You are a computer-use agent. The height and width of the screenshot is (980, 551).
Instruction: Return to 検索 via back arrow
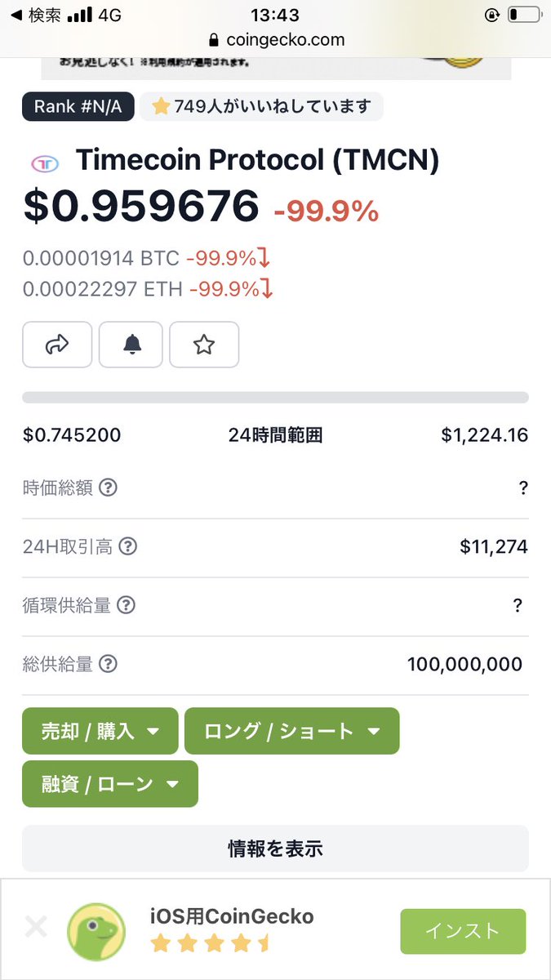click(33, 15)
